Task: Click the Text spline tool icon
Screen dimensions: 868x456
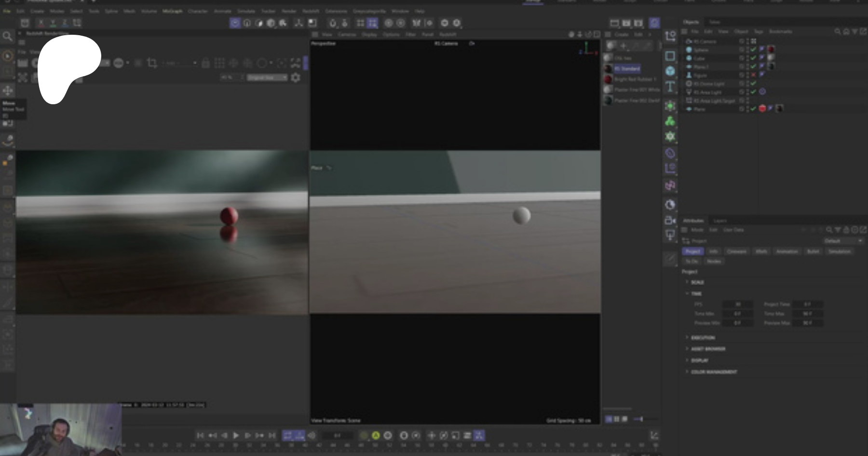Action: pyautogui.click(x=670, y=87)
